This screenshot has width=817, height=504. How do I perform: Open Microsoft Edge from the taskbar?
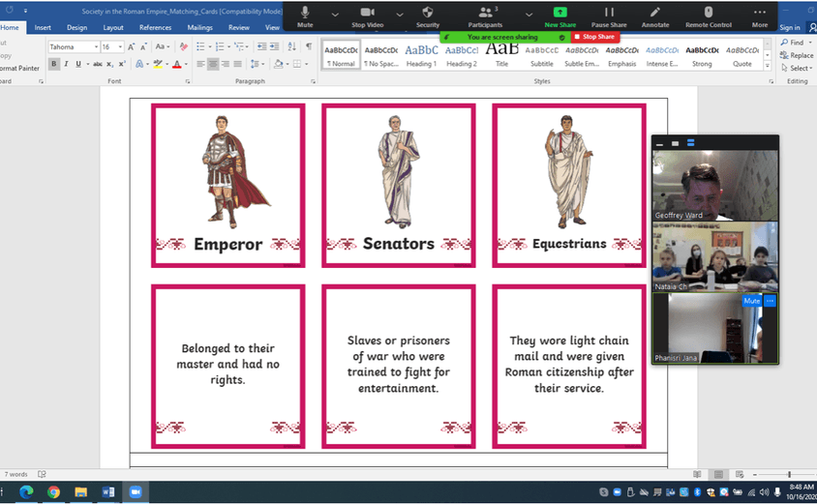[x=26, y=491]
